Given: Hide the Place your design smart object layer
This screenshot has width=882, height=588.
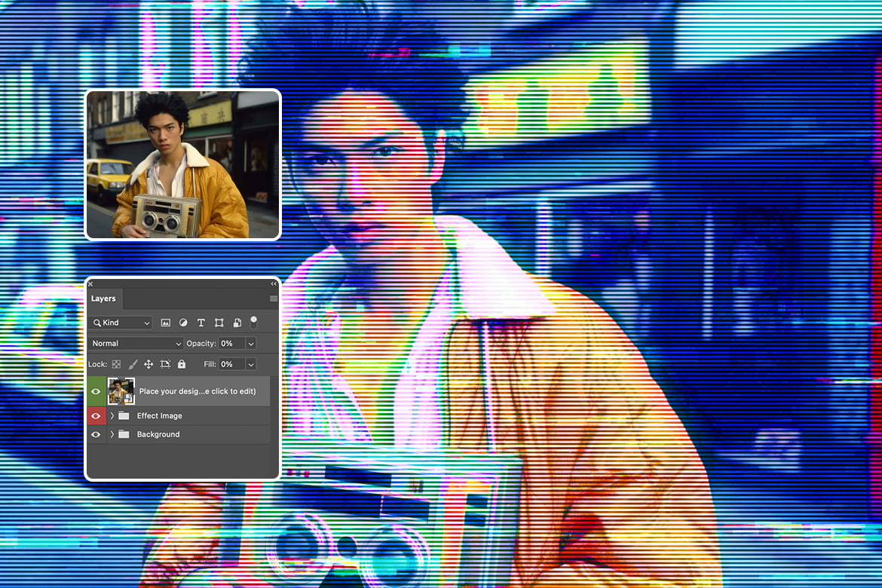Looking at the screenshot, I should [x=96, y=392].
